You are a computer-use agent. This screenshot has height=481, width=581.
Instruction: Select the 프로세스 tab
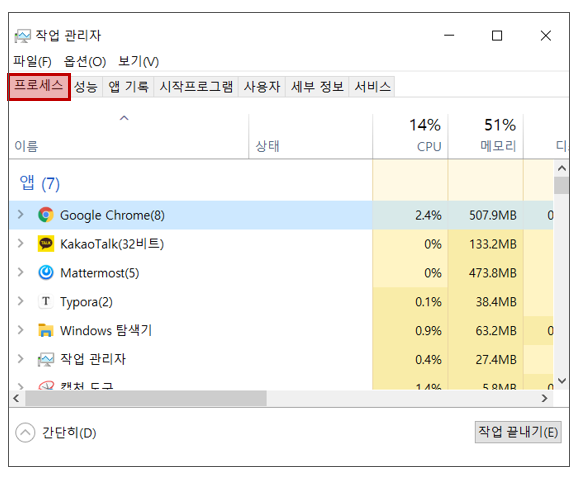[x=39, y=87]
